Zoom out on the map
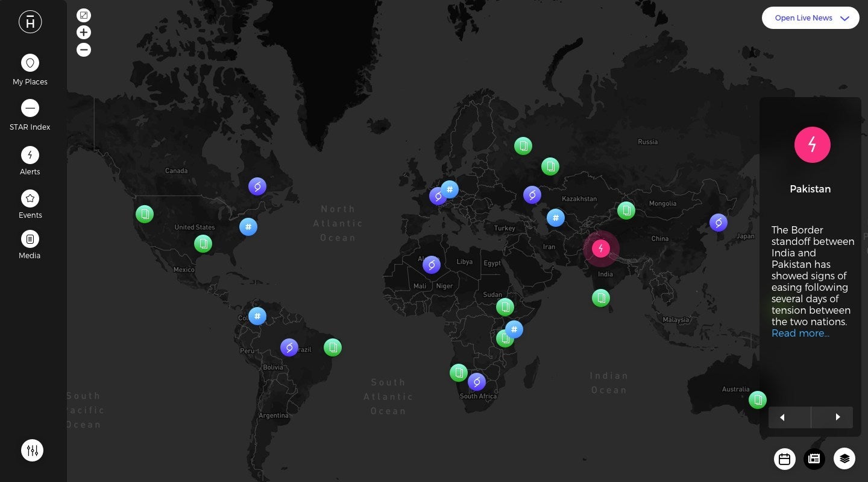Image resolution: width=868 pixels, height=482 pixels. click(84, 50)
